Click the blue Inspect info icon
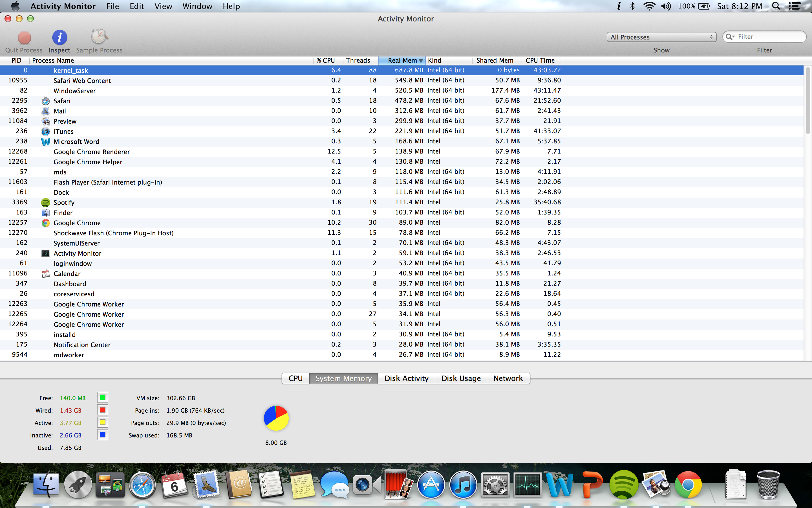 (59, 37)
